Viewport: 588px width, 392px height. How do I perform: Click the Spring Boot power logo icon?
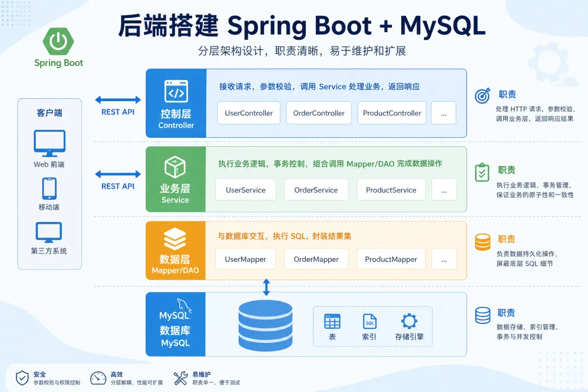coord(58,41)
